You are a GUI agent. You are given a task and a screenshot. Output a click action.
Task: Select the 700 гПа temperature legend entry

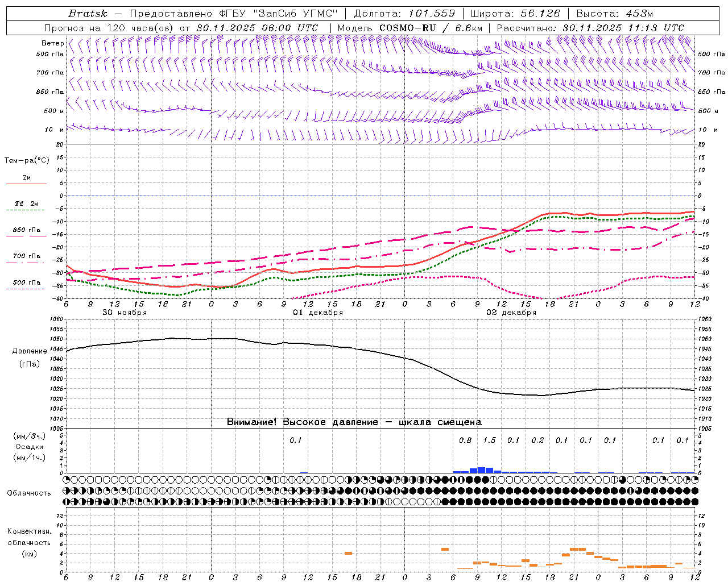(x=26, y=256)
